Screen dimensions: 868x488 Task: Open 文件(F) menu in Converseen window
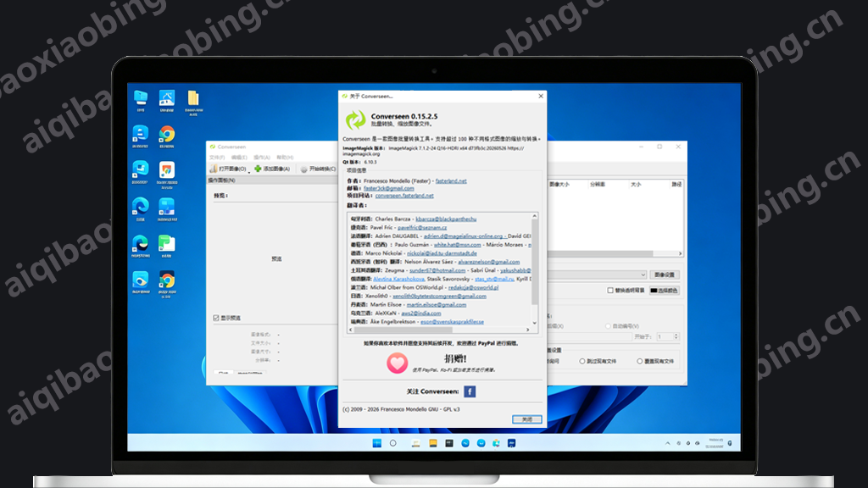(x=217, y=158)
